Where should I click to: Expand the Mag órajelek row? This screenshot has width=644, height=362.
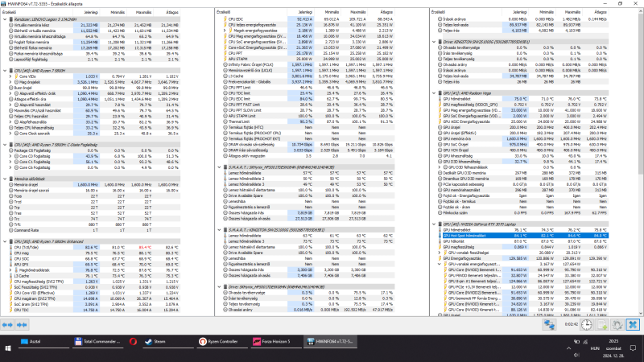click(10, 82)
